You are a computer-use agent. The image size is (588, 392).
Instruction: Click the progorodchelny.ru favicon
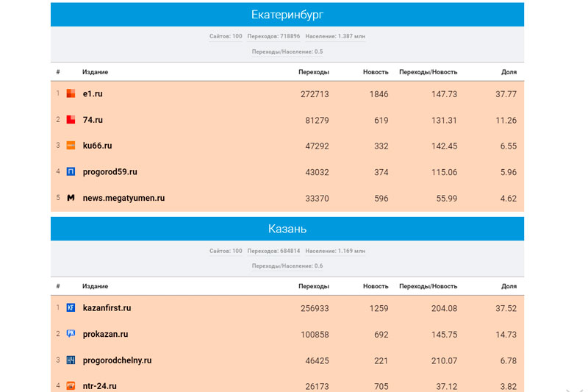(x=71, y=360)
